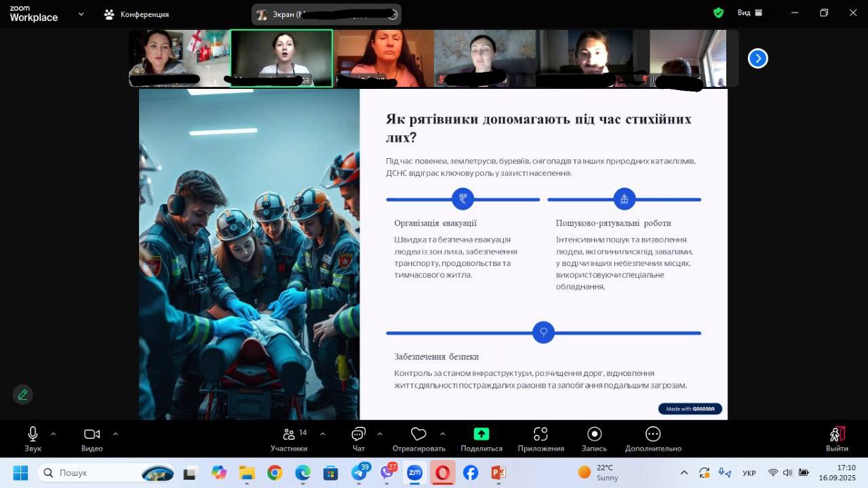Open the Конференция tab
Viewport: 868px width, 488px height.
pyautogui.click(x=137, y=14)
